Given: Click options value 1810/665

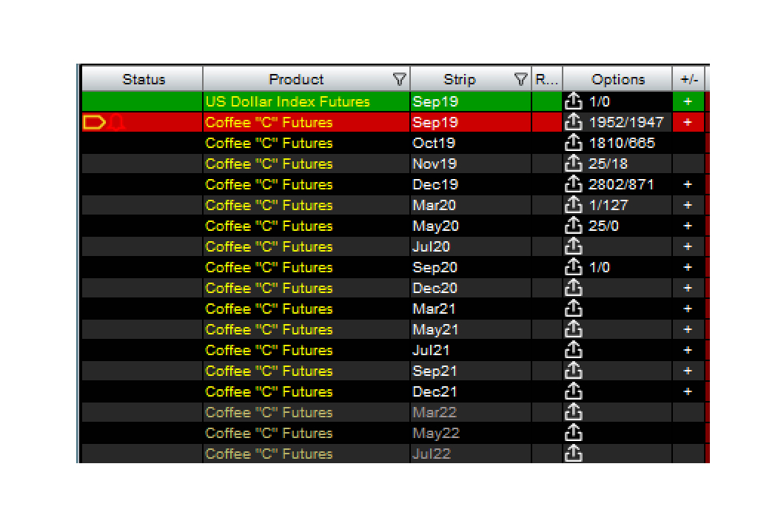Looking at the screenshot, I should pos(621,143).
